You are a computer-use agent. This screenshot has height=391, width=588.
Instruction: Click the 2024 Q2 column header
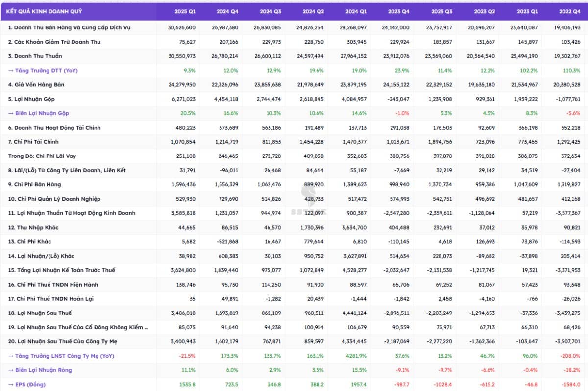pos(313,11)
